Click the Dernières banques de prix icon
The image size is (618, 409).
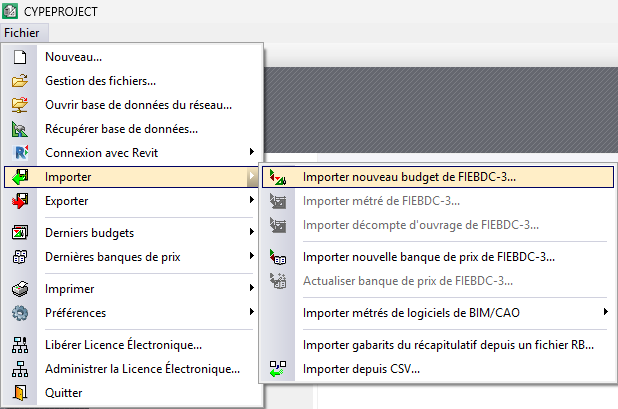click(20, 257)
